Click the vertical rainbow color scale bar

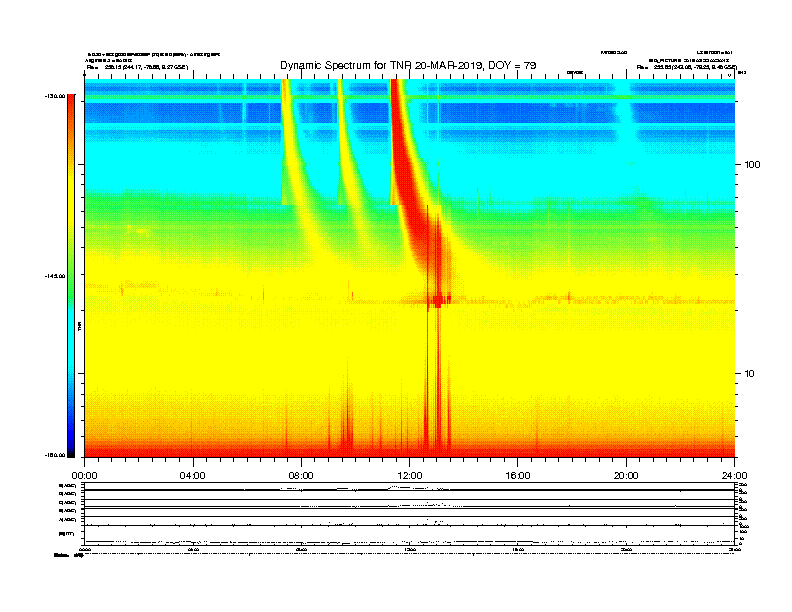[x=71, y=276]
